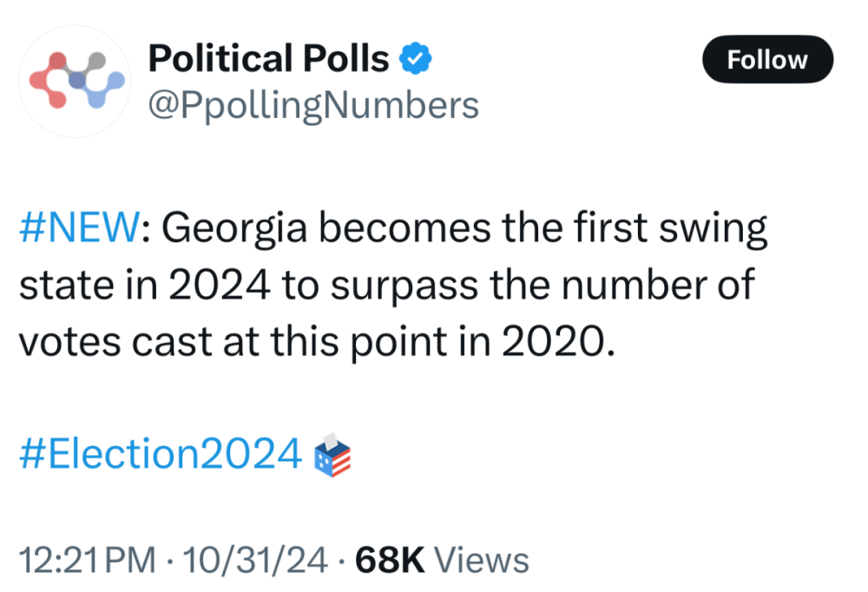Open the Political Polls display name
Viewport: 868px width, 592px height.
(268, 59)
